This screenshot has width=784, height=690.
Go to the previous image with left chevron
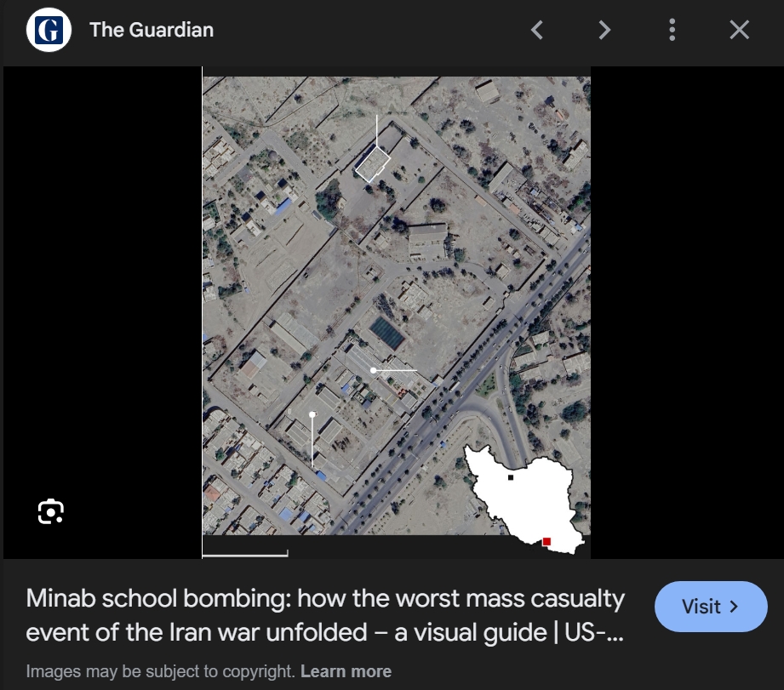point(537,30)
